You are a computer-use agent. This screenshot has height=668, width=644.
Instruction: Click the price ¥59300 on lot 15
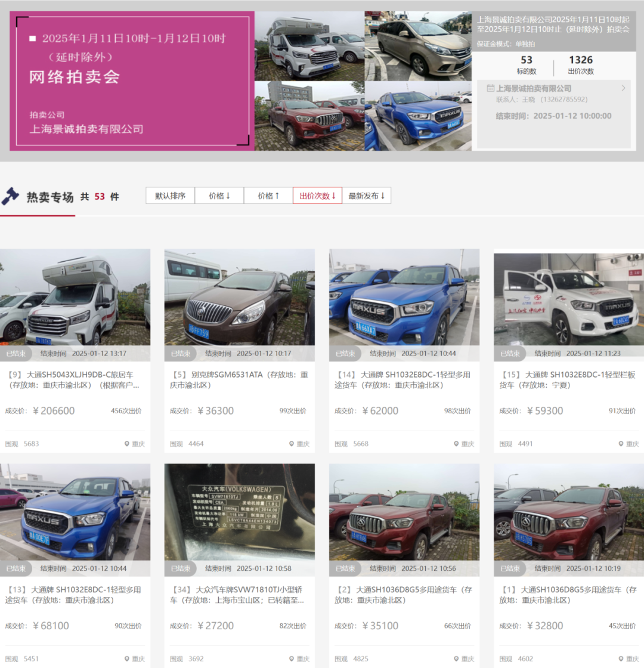point(545,411)
